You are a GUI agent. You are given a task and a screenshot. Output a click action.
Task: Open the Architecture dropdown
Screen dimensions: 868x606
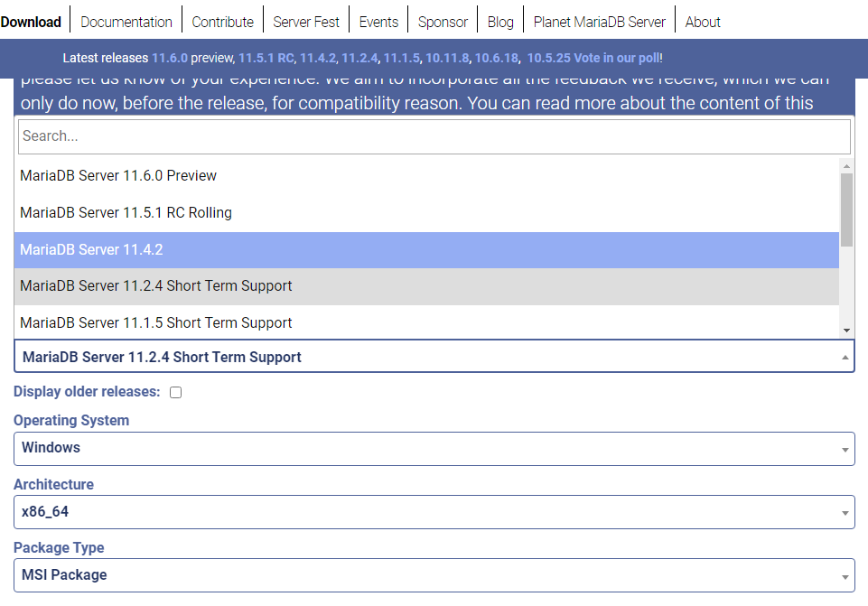[x=434, y=512]
